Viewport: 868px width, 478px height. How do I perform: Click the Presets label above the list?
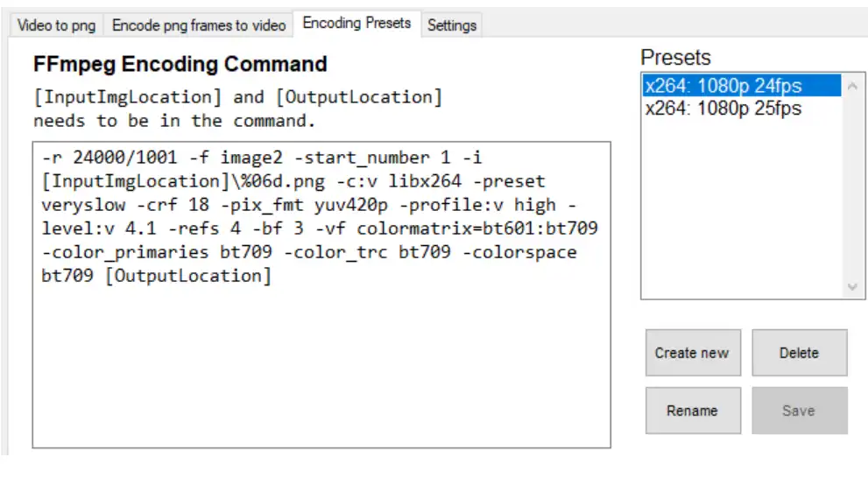pyautogui.click(x=675, y=58)
